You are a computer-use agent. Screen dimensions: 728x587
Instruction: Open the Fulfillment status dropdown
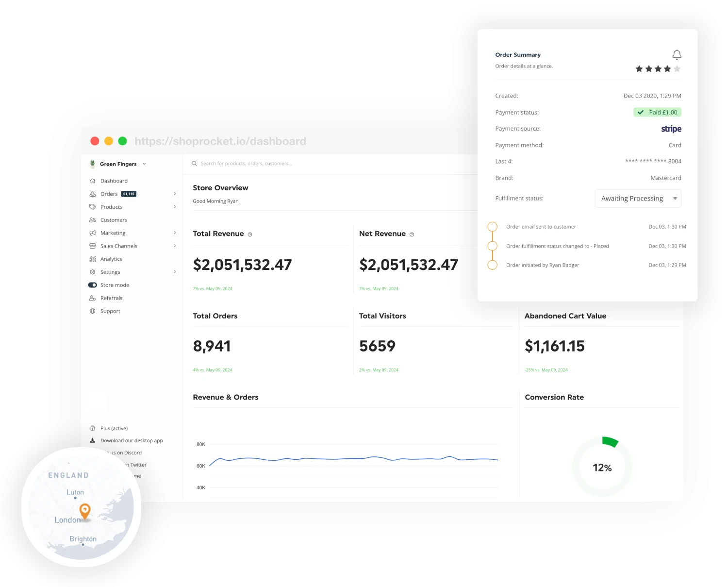point(638,199)
